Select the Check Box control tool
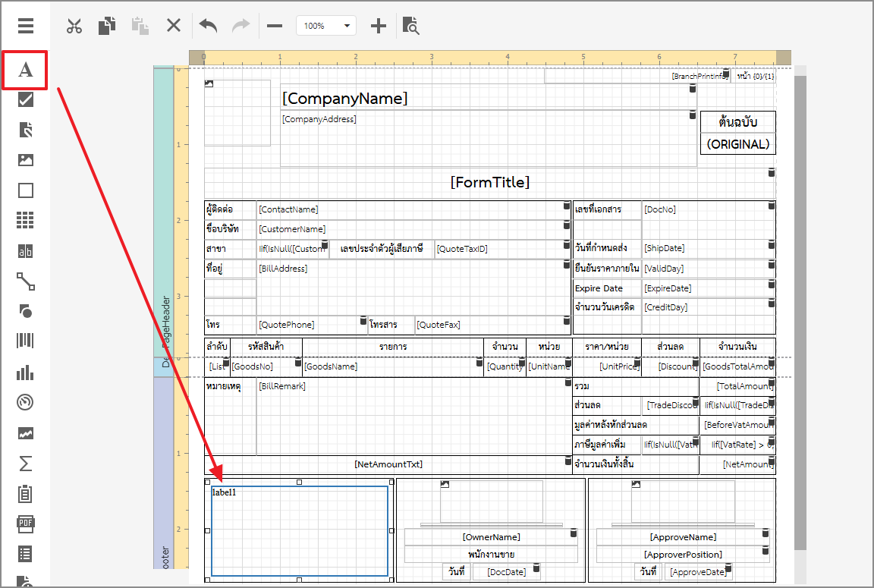This screenshot has width=874, height=588. [x=26, y=99]
